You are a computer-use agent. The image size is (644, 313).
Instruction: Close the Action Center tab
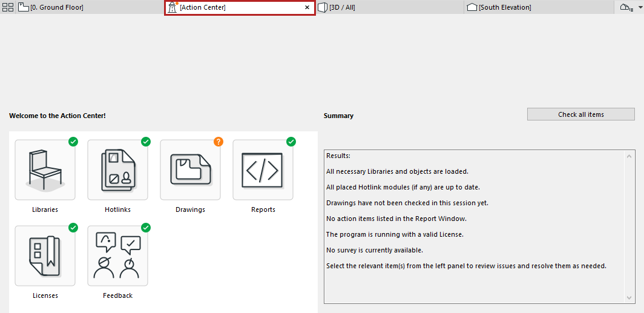[x=307, y=7]
